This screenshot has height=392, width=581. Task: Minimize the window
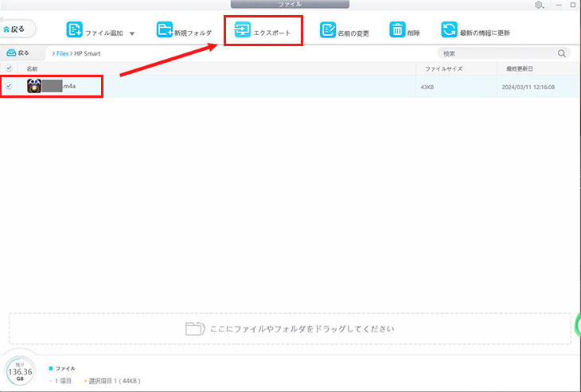point(559,6)
